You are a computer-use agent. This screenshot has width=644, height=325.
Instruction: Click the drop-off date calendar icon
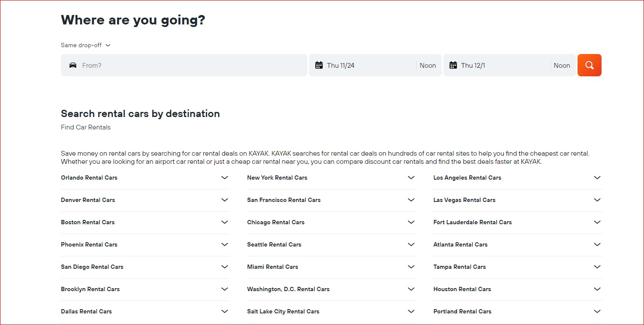(x=453, y=65)
